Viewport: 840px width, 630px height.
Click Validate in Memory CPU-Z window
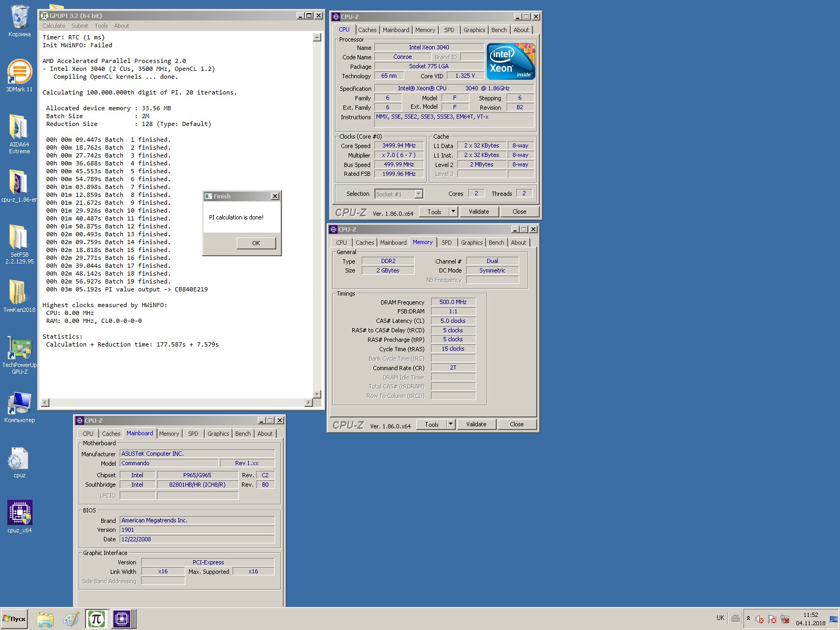[x=476, y=424]
